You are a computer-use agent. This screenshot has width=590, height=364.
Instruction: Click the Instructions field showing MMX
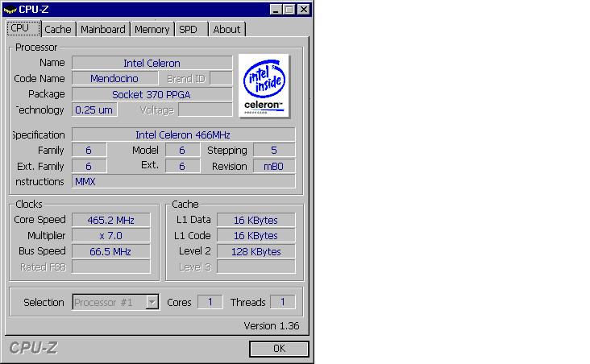coord(183,182)
